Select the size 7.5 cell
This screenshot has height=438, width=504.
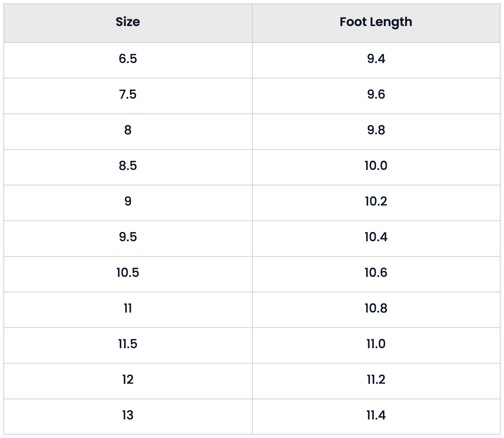point(128,96)
